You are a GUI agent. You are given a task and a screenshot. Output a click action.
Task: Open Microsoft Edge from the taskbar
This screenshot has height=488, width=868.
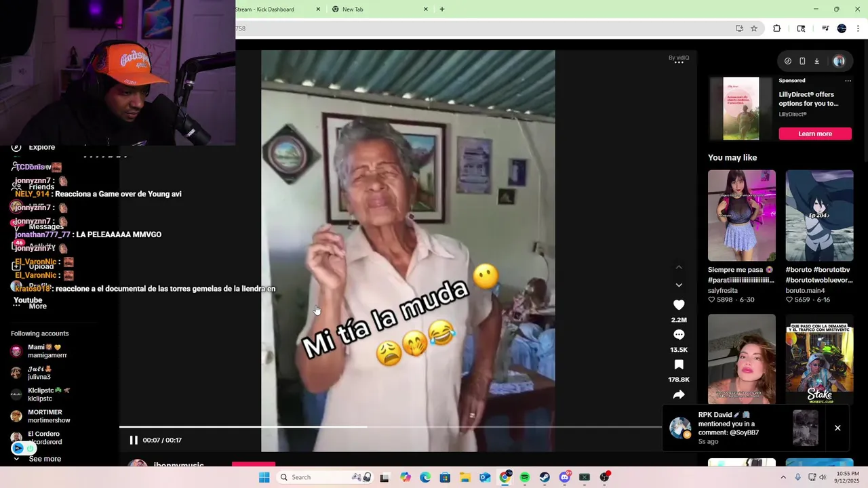click(425, 477)
